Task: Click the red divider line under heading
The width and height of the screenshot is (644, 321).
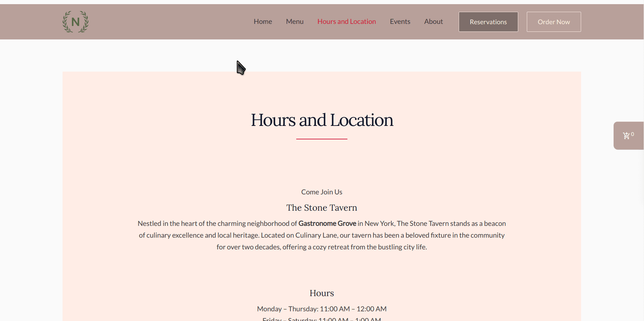Action: point(322,139)
